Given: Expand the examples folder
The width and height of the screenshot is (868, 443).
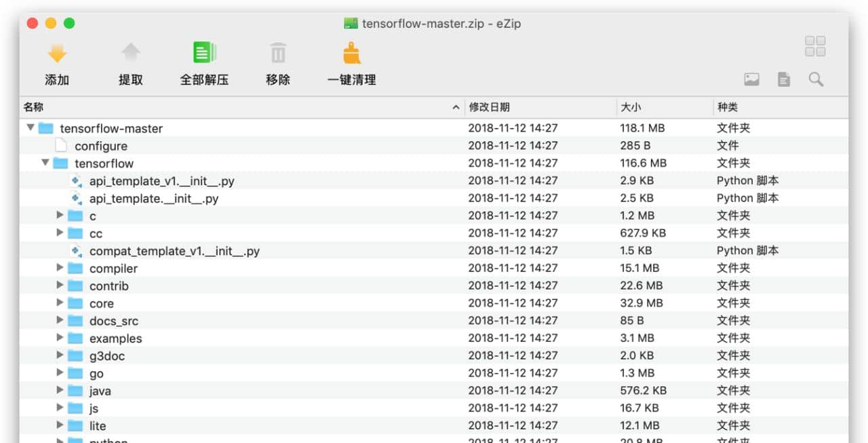Looking at the screenshot, I should tap(60, 338).
